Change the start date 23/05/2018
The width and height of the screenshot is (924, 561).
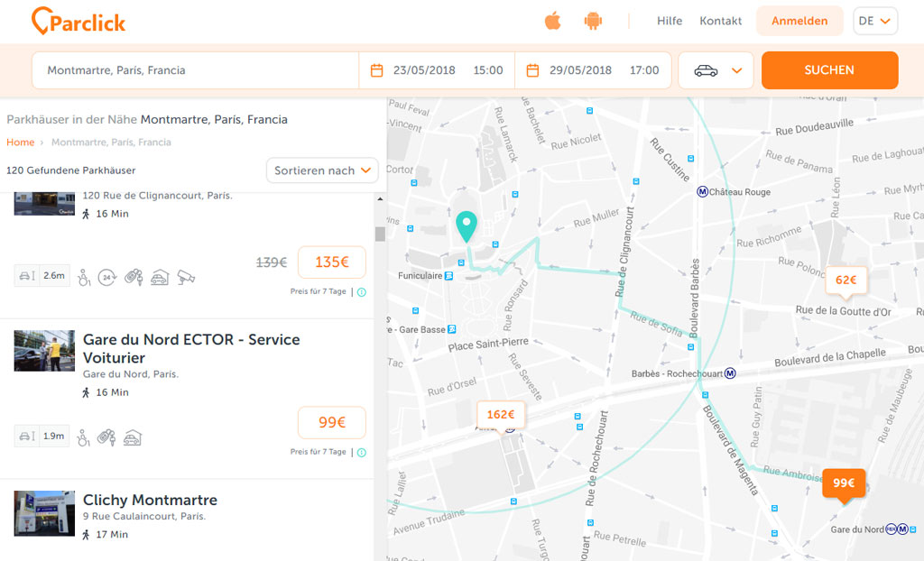pos(424,70)
